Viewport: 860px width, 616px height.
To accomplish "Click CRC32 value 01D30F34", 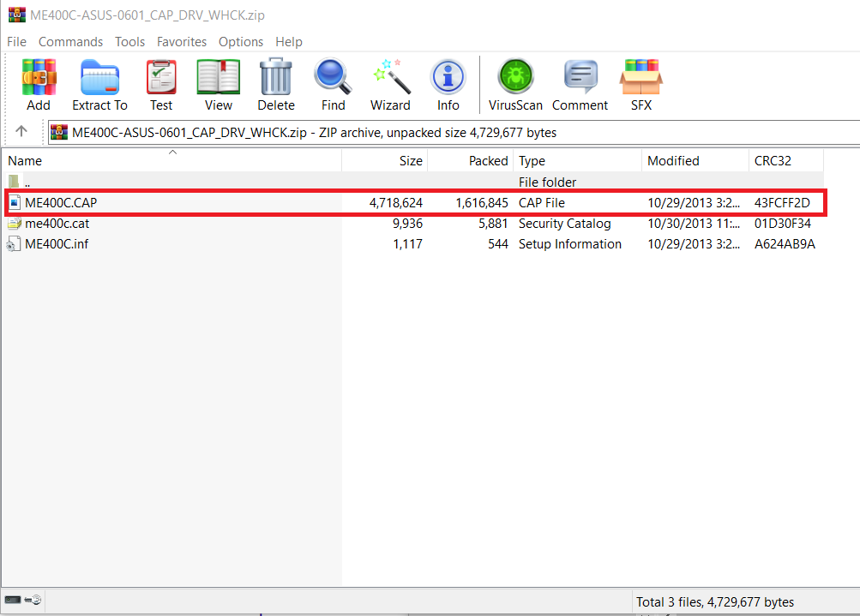I will pos(783,224).
